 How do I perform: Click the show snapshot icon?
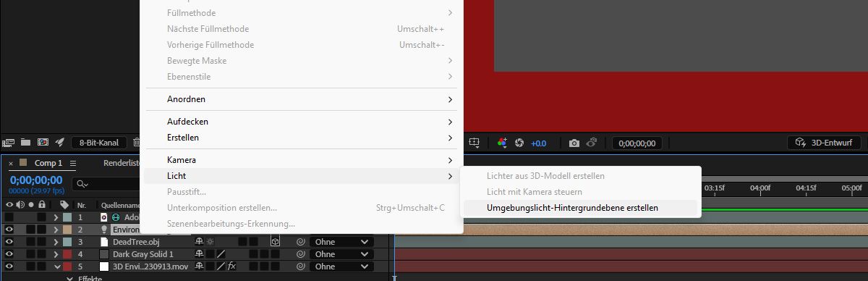[x=592, y=143]
